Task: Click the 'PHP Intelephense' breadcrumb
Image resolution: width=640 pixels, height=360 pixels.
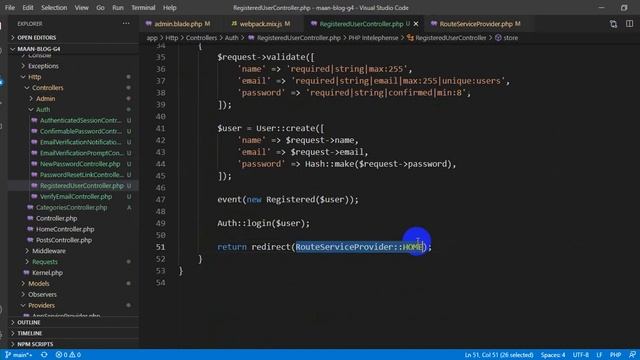Action: [x=373, y=38]
